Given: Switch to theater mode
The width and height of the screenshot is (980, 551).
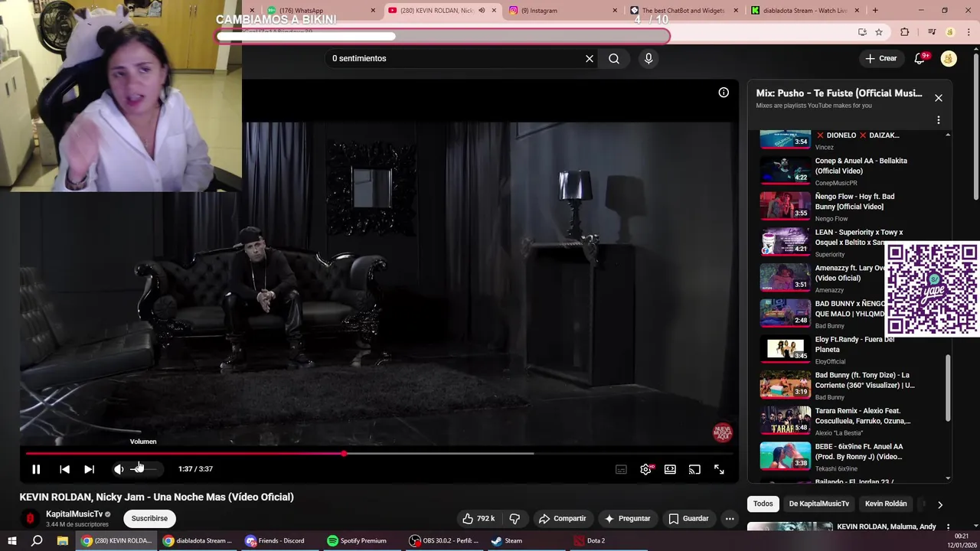Looking at the screenshot, I should [x=670, y=469].
